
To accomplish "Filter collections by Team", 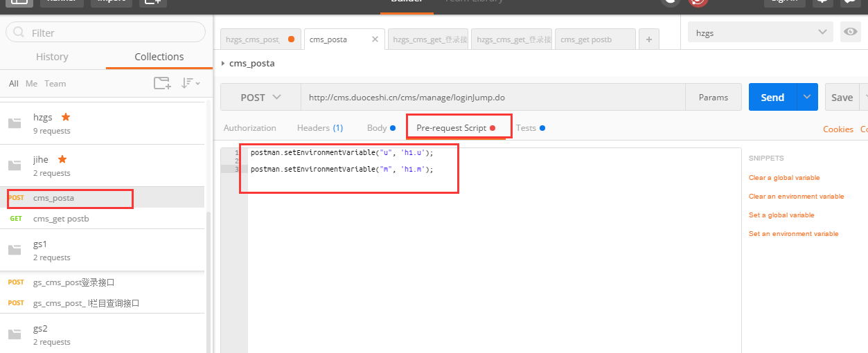I will tap(55, 83).
